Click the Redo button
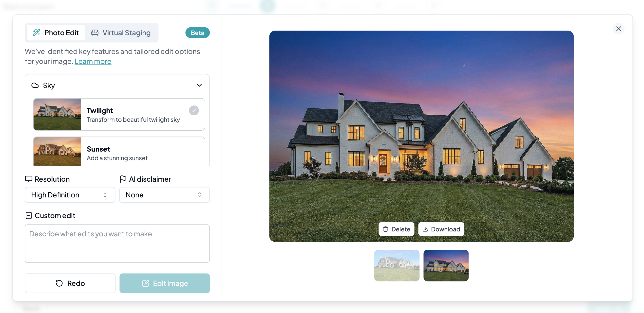Screen dimensions: 644x313 pos(70,283)
